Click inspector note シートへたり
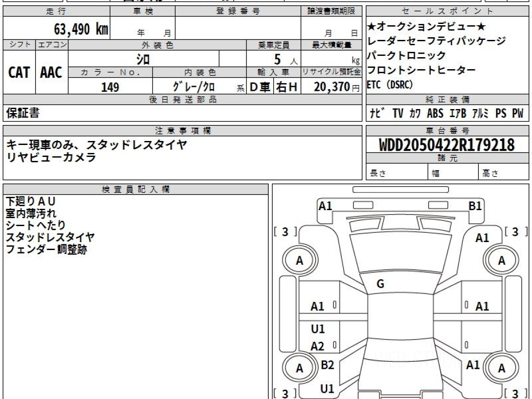The width and height of the screenshot is (532, 399). (36, 226)
